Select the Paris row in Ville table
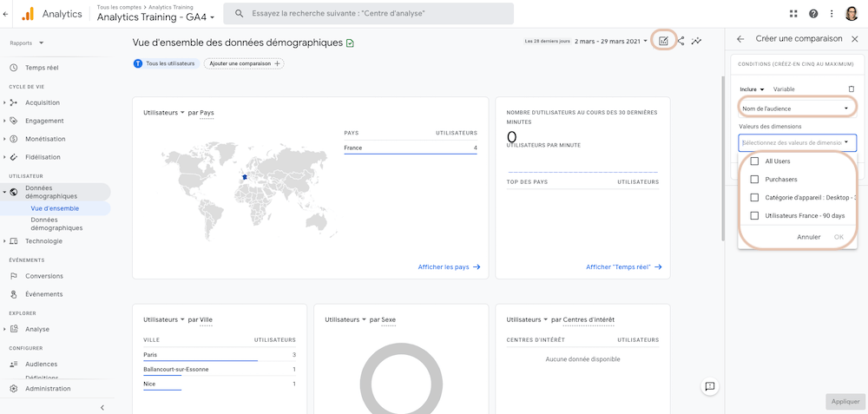Viewport: 868px width, 414px height. tap(220, 355)
